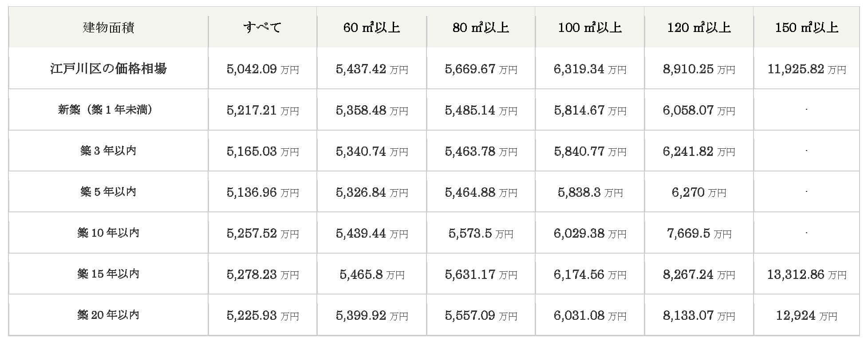Click the 築20年以内 row label
868x346 pixels.
[x=108, y=315]
